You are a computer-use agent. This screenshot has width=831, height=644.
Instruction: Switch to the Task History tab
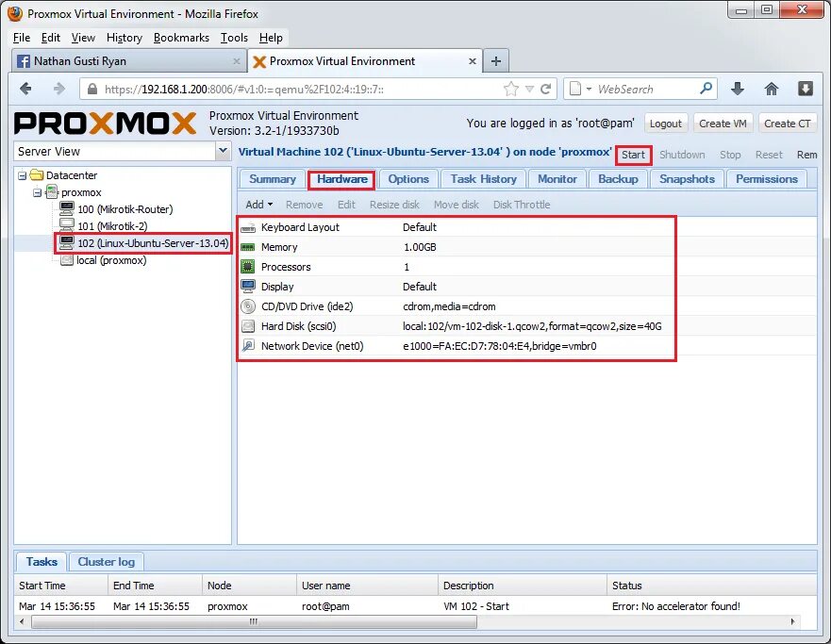[x=483, y=179]
